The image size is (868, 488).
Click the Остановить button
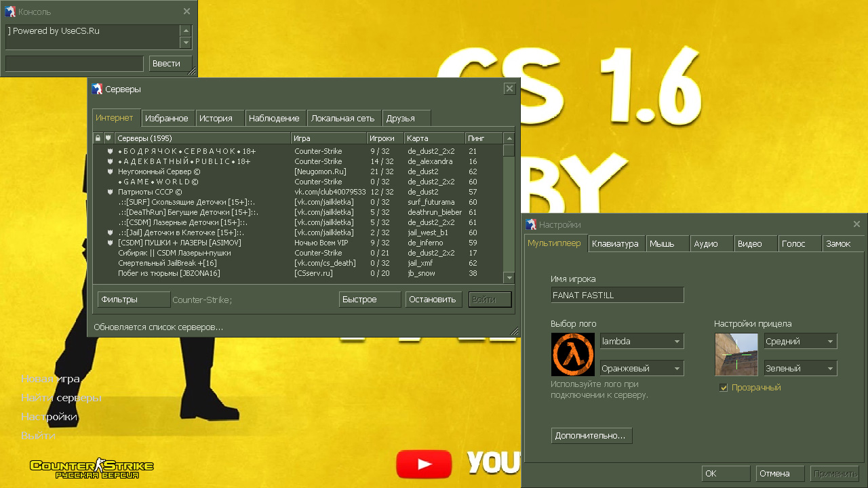(434, 300)
